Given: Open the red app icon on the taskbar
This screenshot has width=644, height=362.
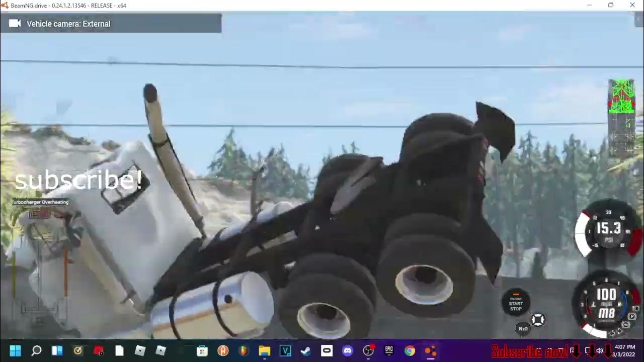Looking at the screenshot, I should click(99, 350).
